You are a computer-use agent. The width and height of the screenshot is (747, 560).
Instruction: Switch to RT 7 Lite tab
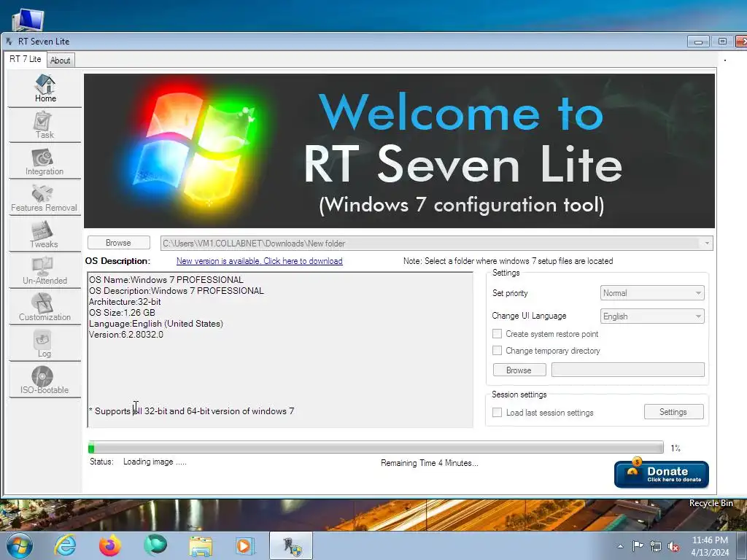coord(26,59)
